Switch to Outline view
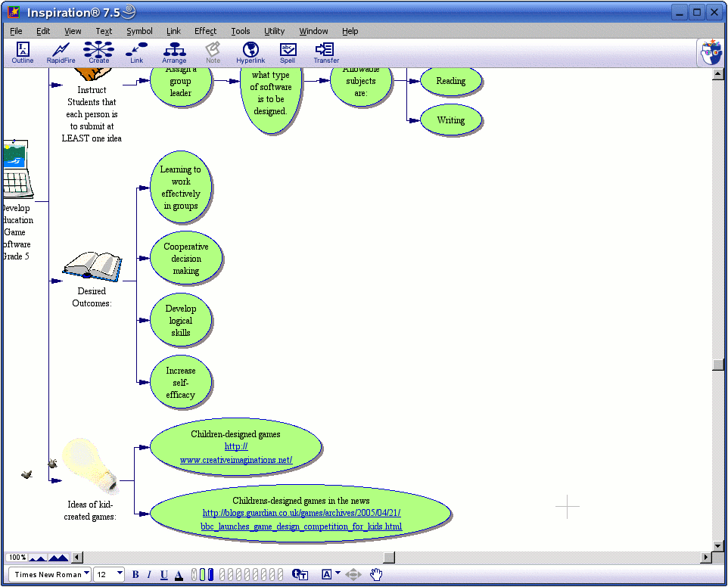The image size is (728, 587). (x=22, y=51)
